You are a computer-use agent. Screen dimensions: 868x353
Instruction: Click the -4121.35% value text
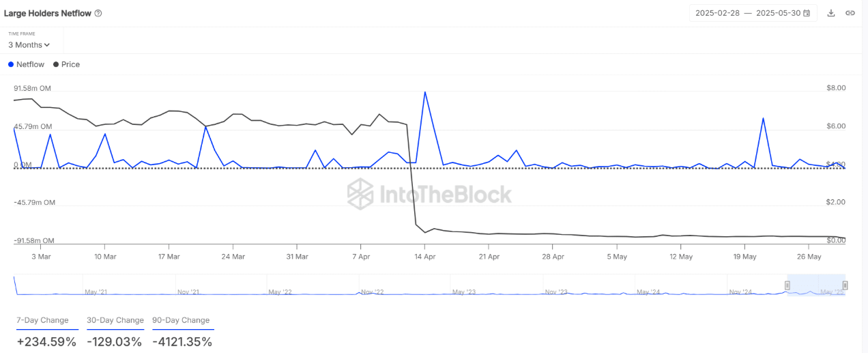[x=182, y=341]
